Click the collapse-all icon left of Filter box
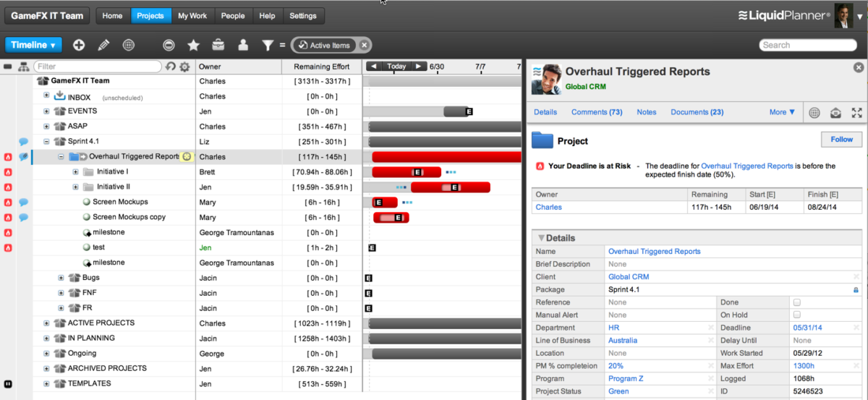The width and height of the screenshot is (868, 400). tap(8, 67)
